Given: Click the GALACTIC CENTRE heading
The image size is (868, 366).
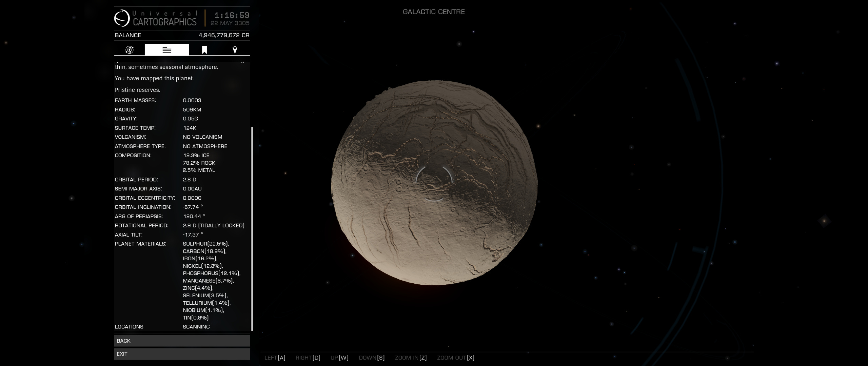Looking at the screenshot, I should point(434,12).
